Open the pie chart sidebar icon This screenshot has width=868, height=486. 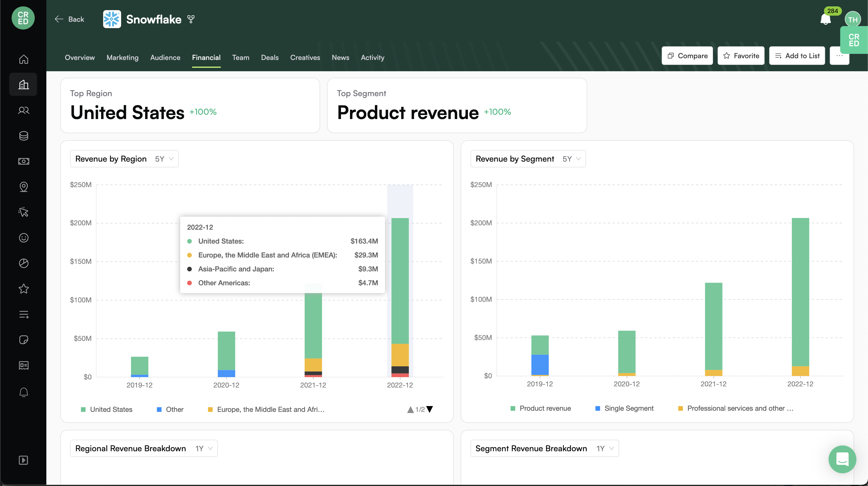(x=23, y=263)
